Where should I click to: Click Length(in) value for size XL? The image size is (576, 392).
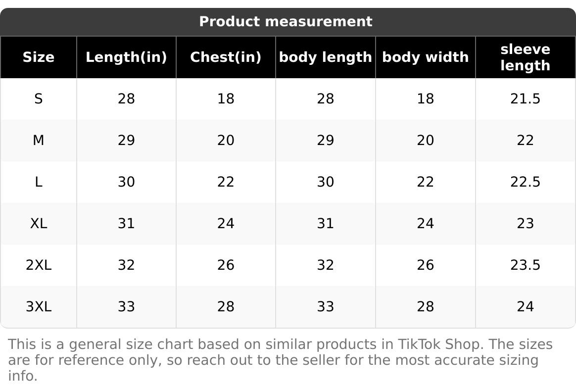[x=126, y=224]
